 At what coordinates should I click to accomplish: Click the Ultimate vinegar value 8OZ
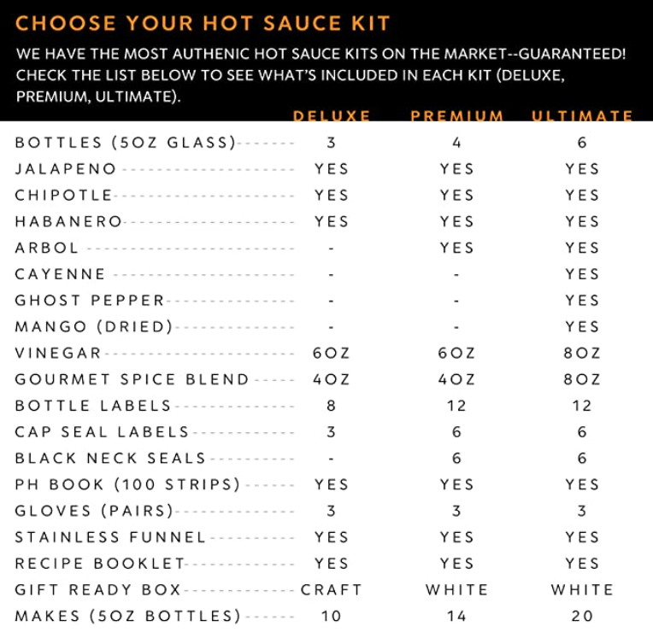click(x=582, y=353)
